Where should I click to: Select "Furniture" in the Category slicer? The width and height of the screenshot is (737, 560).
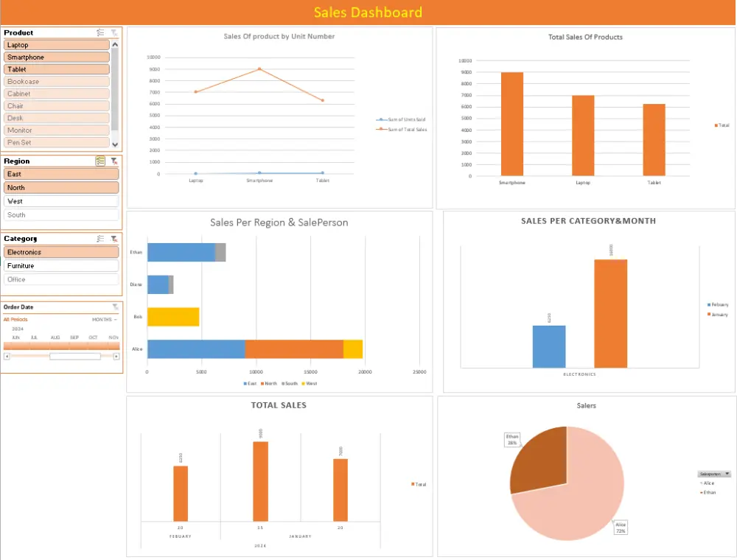tap(60, 265)
